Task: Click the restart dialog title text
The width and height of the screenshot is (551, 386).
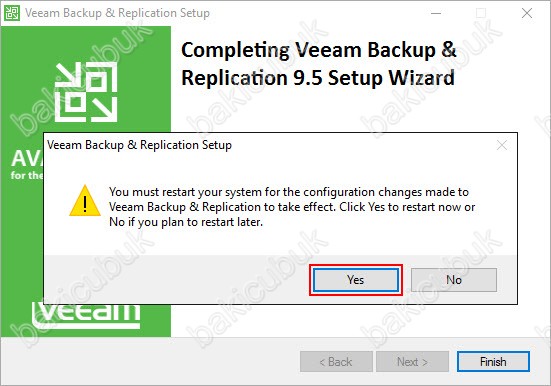Action: tap(140, 145)
